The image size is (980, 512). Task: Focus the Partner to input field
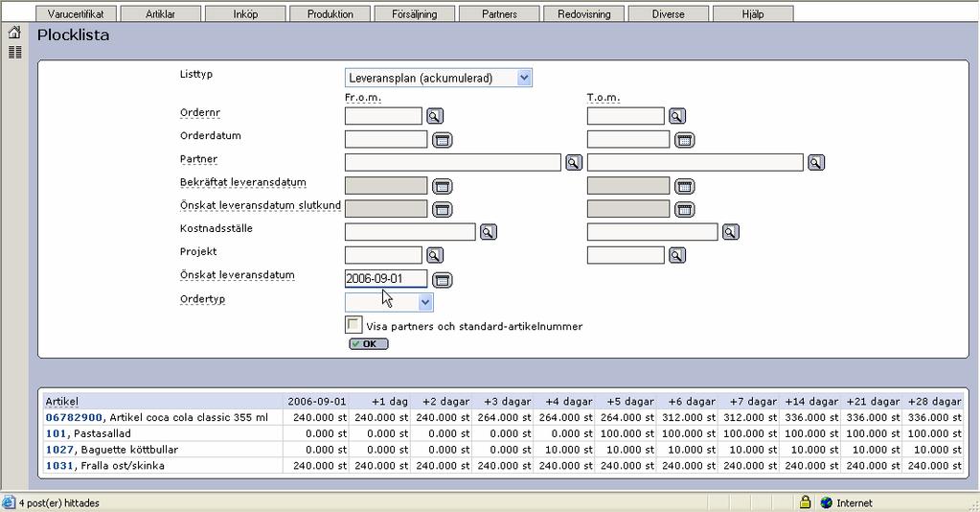[x=695, y=163]
